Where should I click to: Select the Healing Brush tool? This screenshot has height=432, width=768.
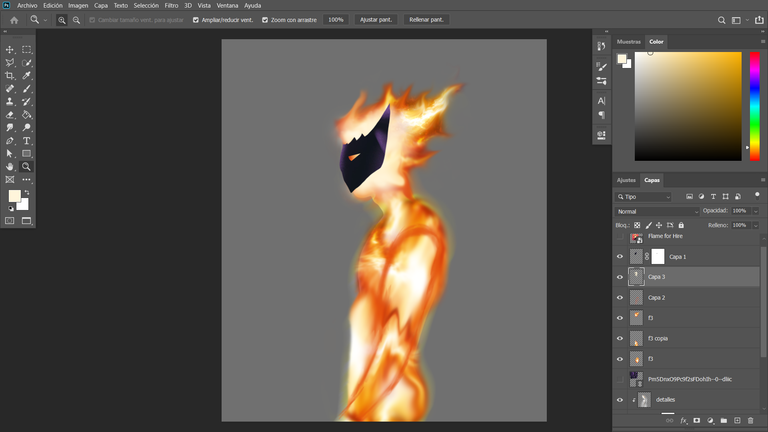[10, 89]
